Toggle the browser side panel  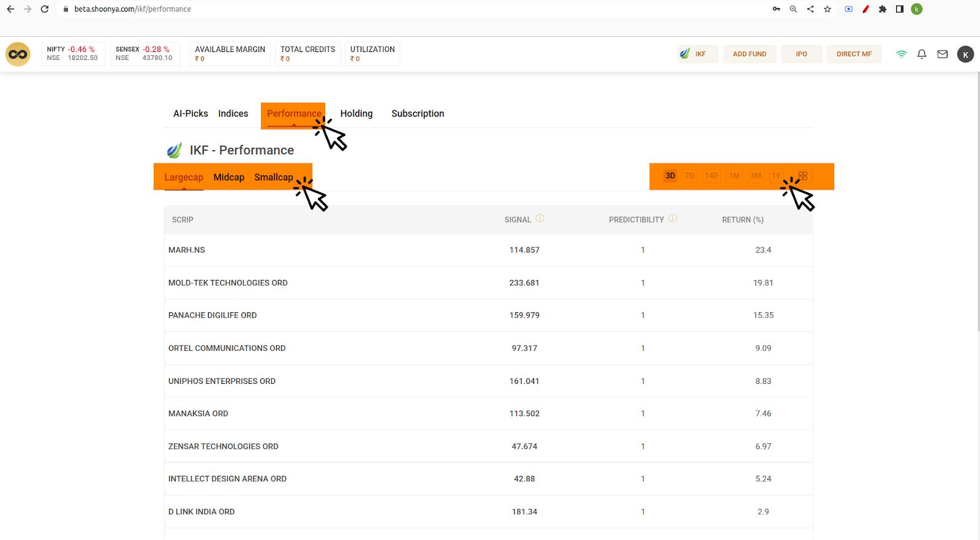900,9
